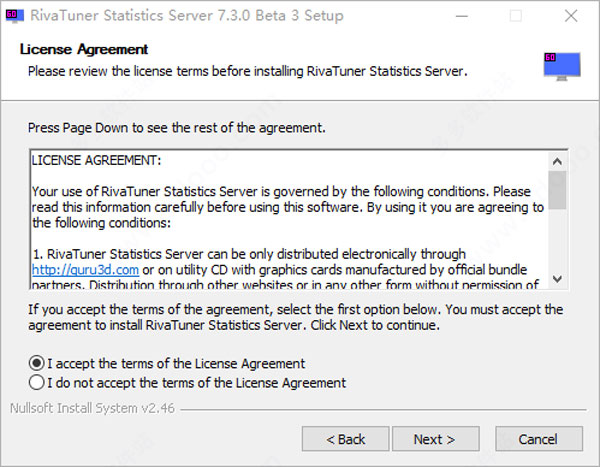Viewport: 600px width, 467px height.
Task: Select "I accept the terms" radio button
Action: click(x=38, y=363)
